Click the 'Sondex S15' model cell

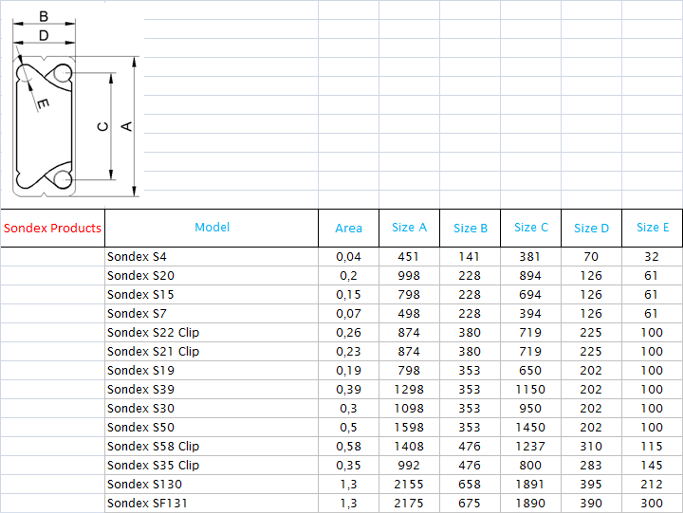coord(212,295)
